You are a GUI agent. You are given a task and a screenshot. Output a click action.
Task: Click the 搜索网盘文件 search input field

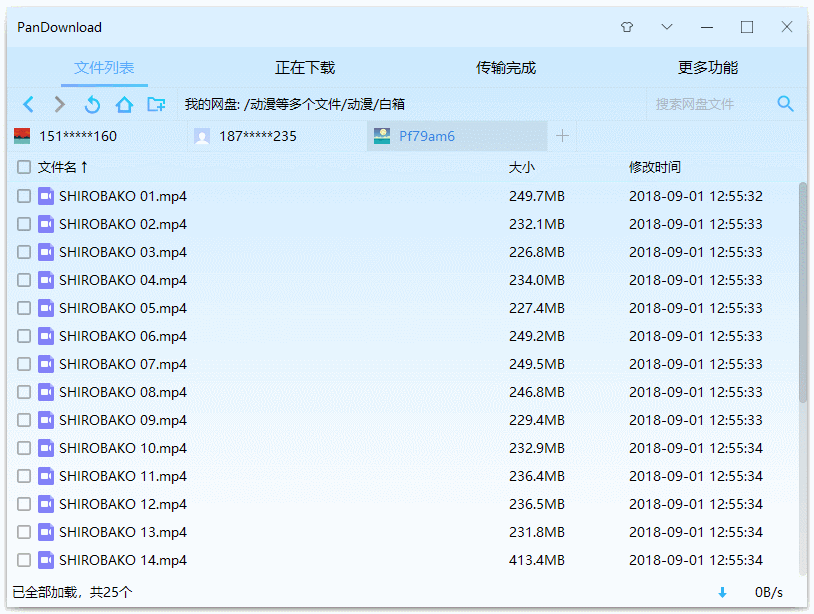[700, 103]
